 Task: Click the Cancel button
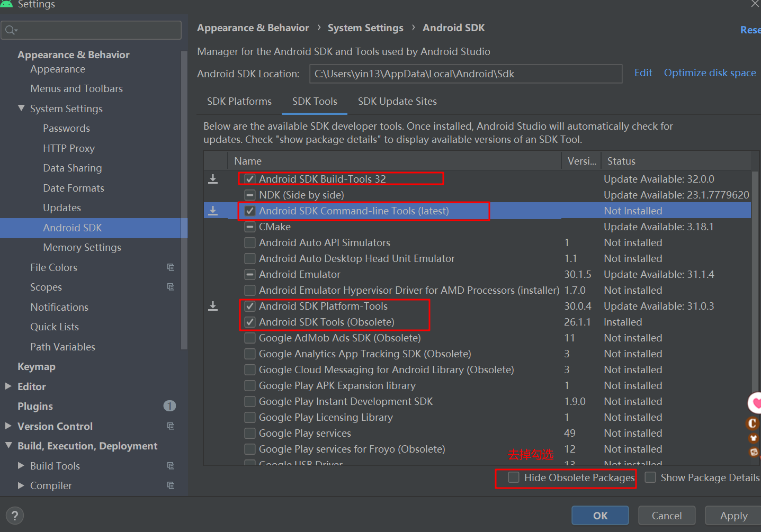pyautogui.click(x=667, y=515)
